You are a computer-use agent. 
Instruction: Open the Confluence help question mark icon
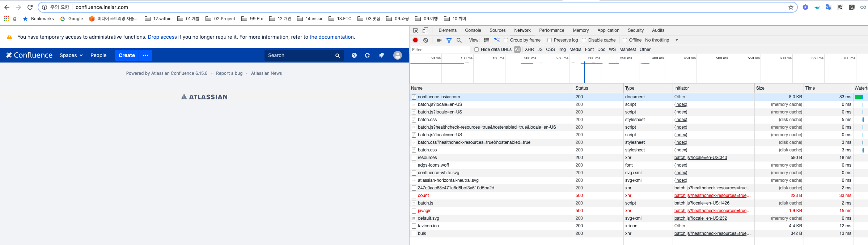click(354, 55)
